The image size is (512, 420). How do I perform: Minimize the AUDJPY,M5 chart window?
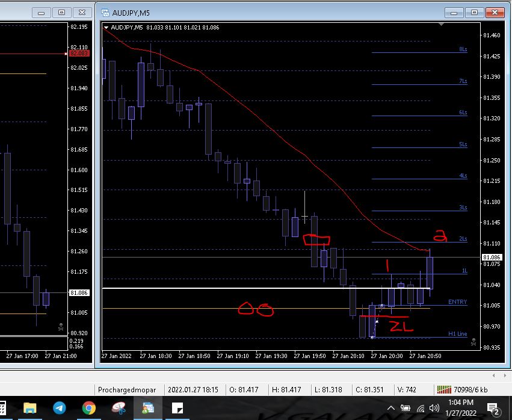(x=454, y=13)
